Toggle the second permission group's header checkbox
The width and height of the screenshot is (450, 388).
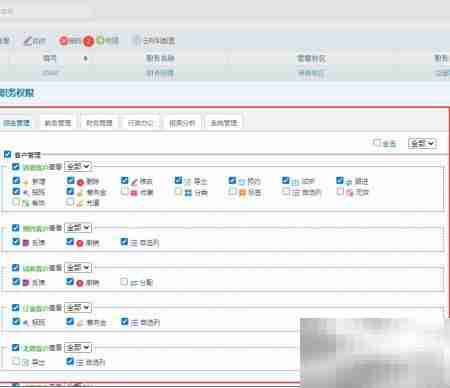(16, 228)
